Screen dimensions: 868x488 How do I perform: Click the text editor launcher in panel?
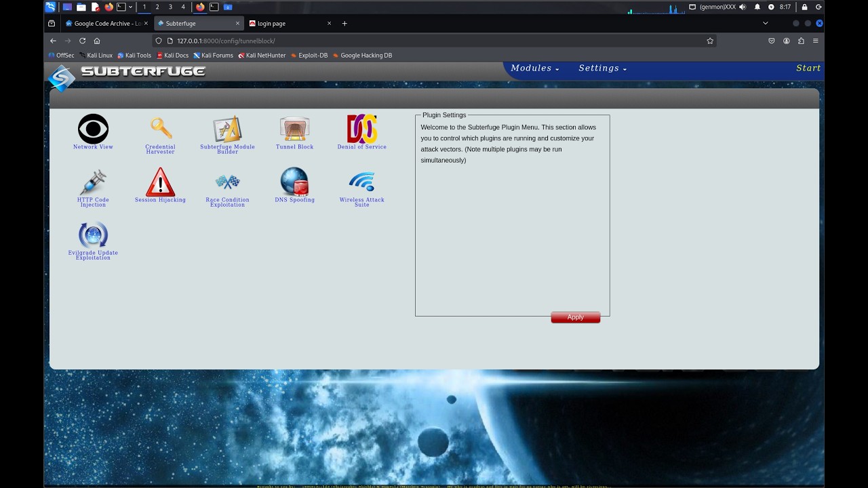tap(96, 7)
